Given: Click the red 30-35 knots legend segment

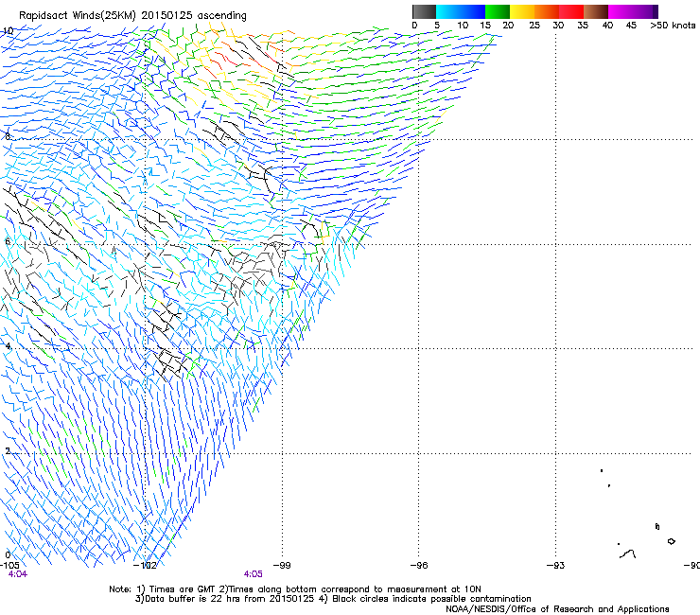Looking at the screenshot, I should (x=571, y=11).
